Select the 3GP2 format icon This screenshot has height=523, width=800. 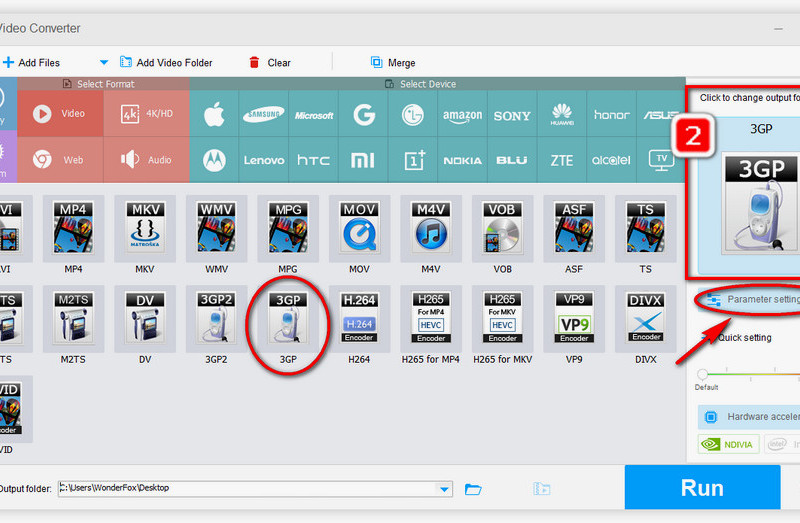(x=216, y=318)
